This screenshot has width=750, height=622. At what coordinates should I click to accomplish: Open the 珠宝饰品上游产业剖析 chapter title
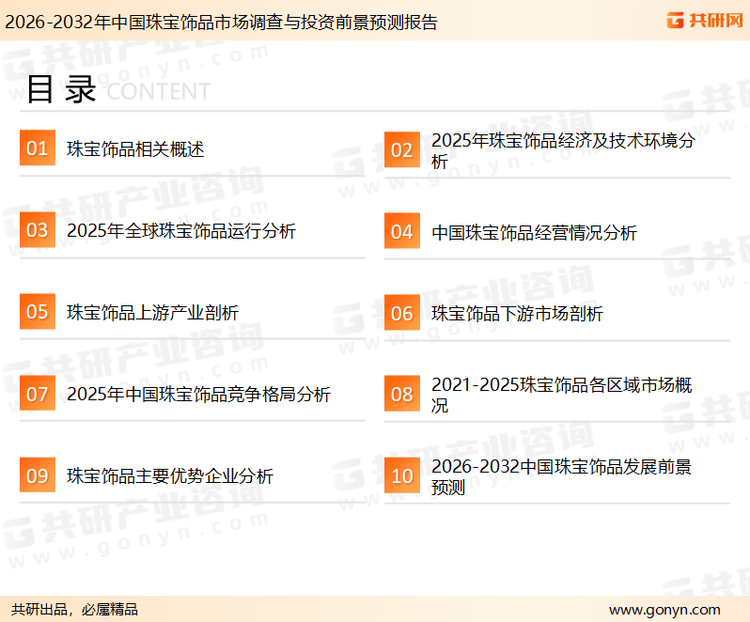pos(152,313)
